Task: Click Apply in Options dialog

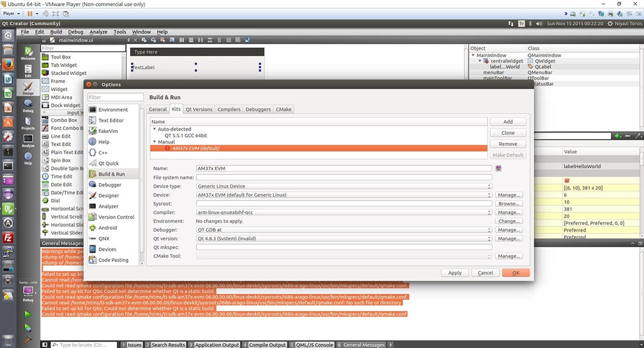Action: 455,273
